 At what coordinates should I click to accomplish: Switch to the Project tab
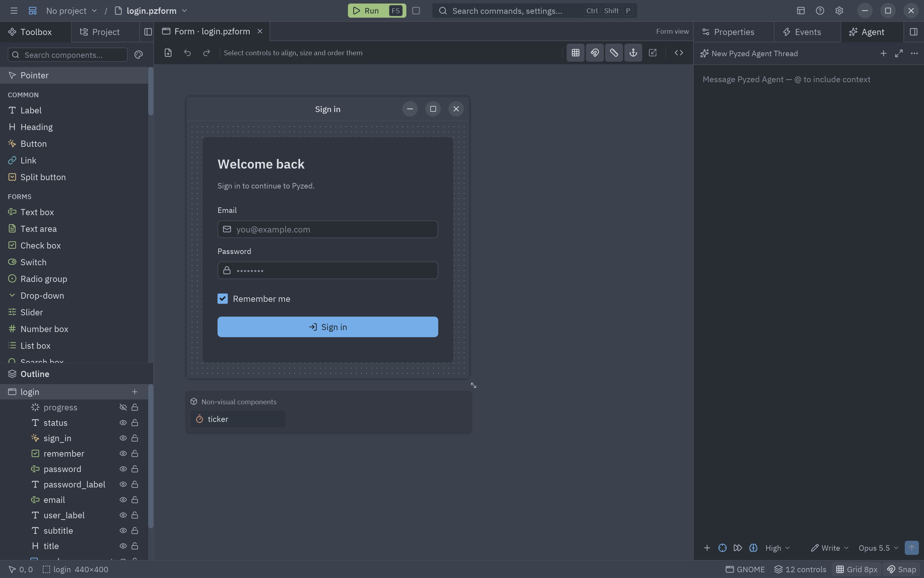pyautogui.click(x=105, y=32)
